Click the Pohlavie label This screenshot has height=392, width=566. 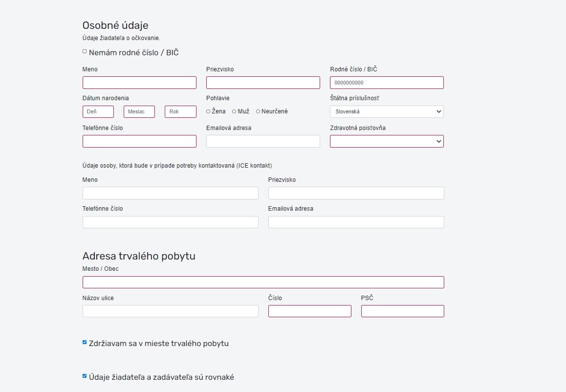tap(218, 98)
